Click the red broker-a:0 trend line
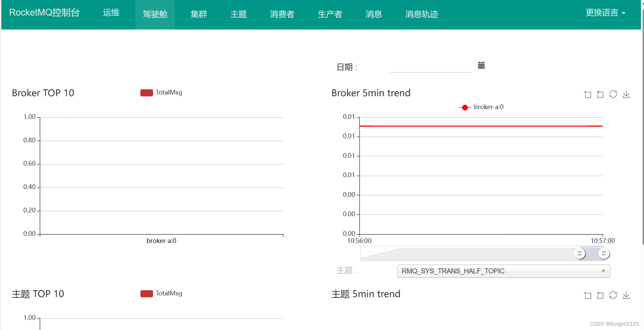This screenshot has height=330, width=644. [481, 126]
